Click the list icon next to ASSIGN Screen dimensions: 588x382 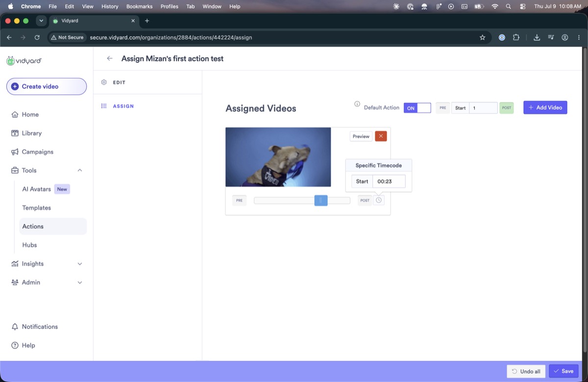click(104, 106)
